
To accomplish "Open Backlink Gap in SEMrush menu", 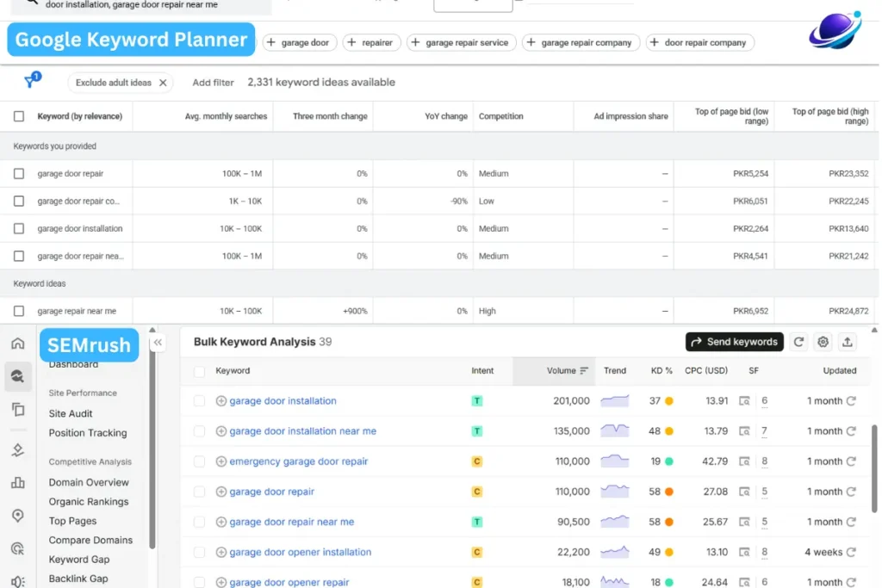I will coord(78,579).
